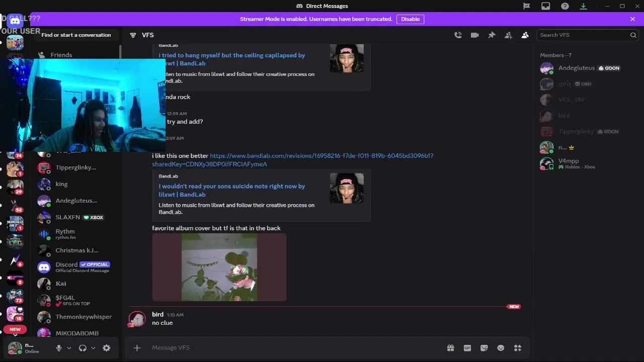Click the Discord home icon

coord(15,21)
